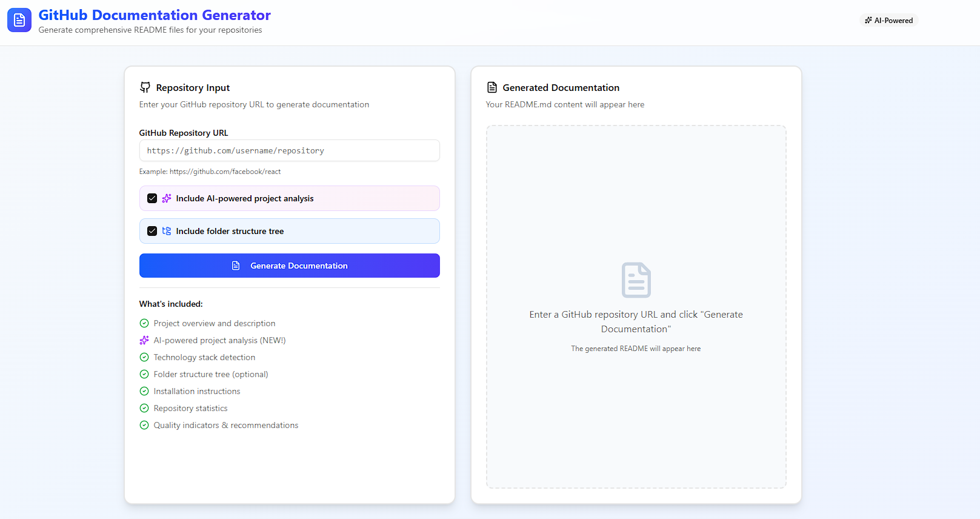Viewport: 980px width, 519px height.
Task: Click the 'Repository Input' heading text
Action: pyautogui.click(x=193, y=88)
